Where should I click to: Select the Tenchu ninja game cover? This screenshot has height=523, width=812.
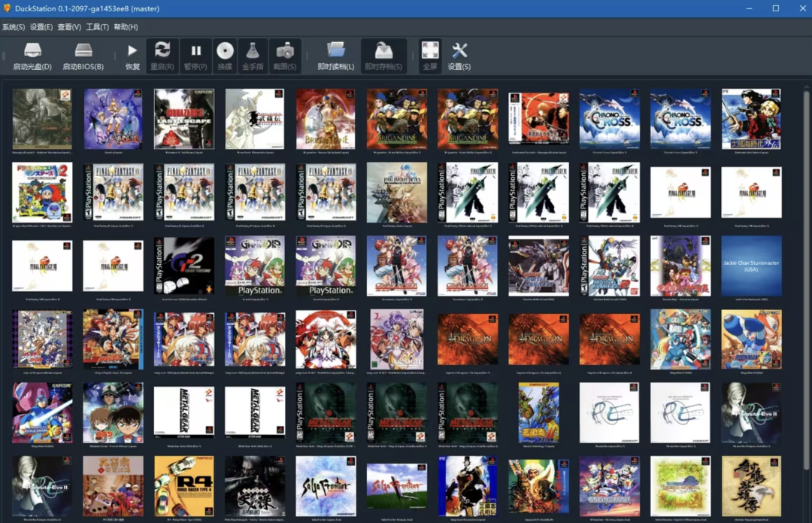255,487
